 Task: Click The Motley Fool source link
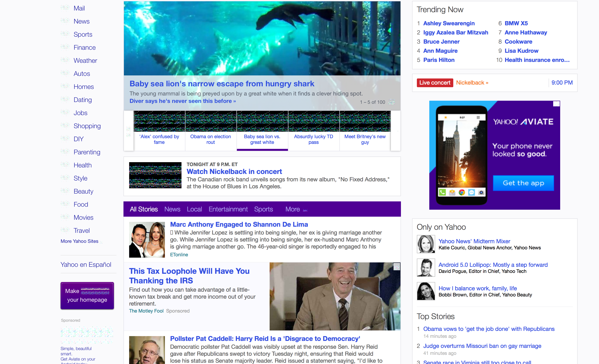pos(146,311)
